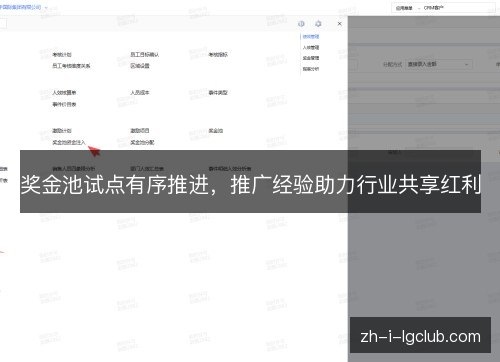Image resolution: width=500 pixels, height=362 pixels.
Task: Close the menu panel with X
Action: pyautogui.click(x=339, y=24)
